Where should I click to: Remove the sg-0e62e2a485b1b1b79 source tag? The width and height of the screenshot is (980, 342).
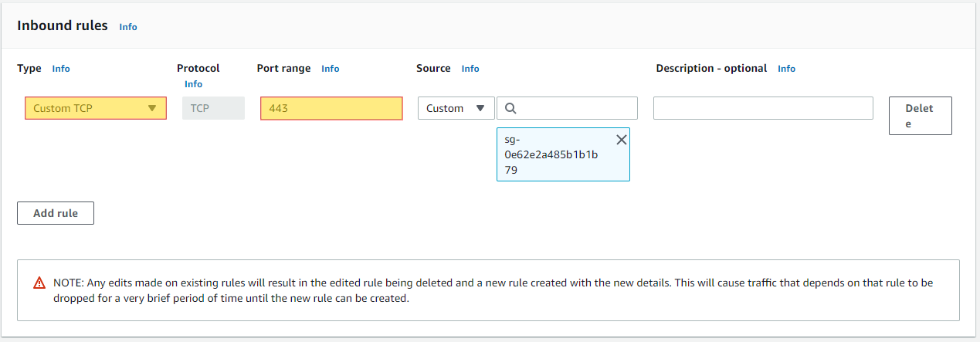point(621,140)
